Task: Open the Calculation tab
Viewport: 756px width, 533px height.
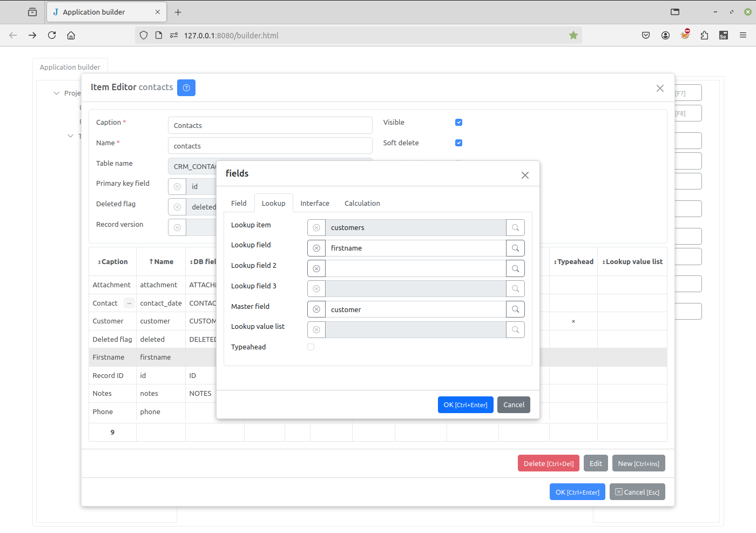Action: (362, 204)
